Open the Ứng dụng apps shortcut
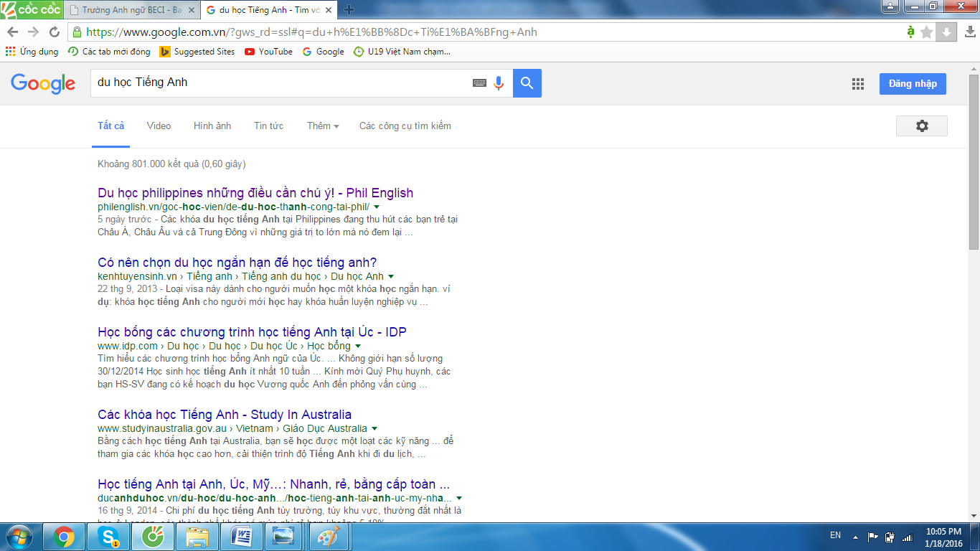 pos(32,52)
